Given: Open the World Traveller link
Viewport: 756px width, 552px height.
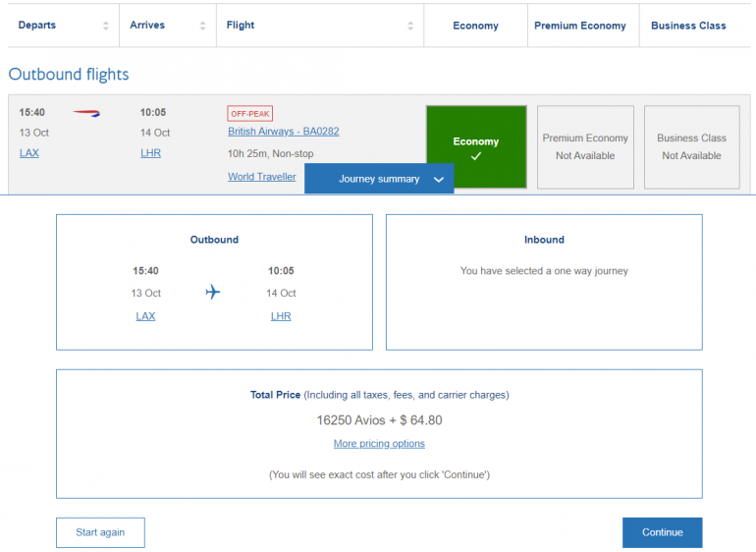Looking at the screenshot, I should (261, 177).
